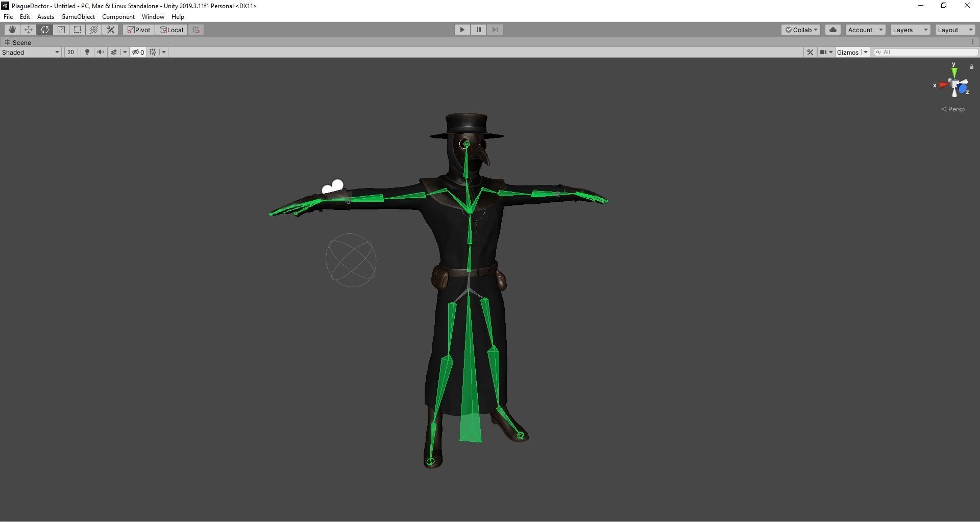
Task: Click the Y axis cone on the gizmo
Action: tap(954, 72)
